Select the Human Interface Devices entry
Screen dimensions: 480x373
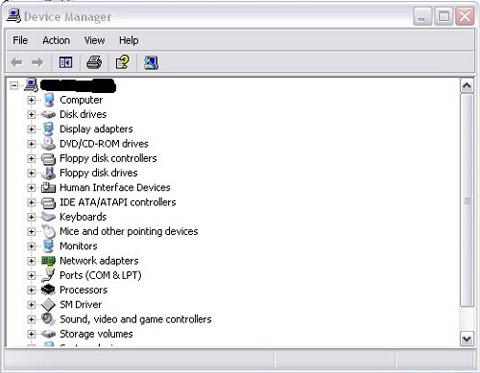pyautogui.click(x=115, y=187)
